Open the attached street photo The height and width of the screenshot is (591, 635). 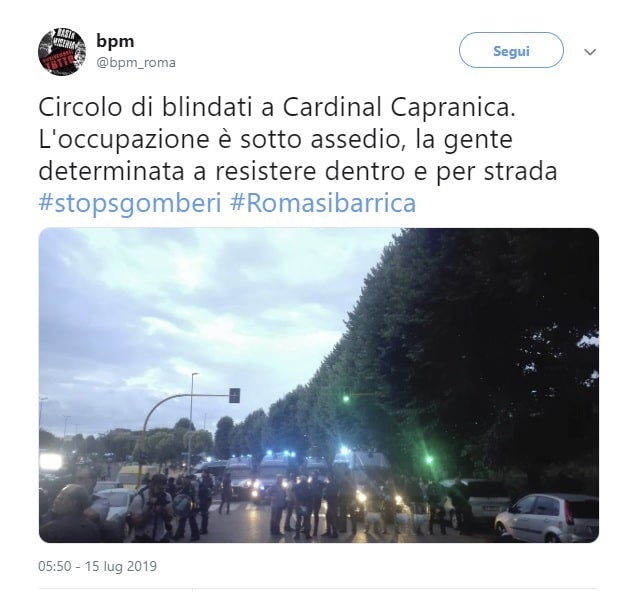point(319,385)
